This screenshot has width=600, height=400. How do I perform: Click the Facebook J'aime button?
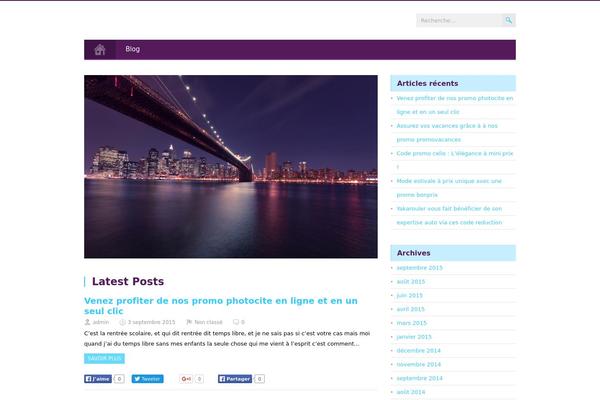point(98,379)
